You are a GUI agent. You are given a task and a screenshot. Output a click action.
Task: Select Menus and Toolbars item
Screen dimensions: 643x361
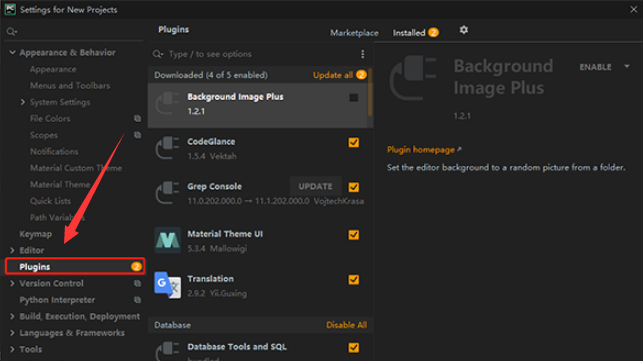(x=70, y=86)
